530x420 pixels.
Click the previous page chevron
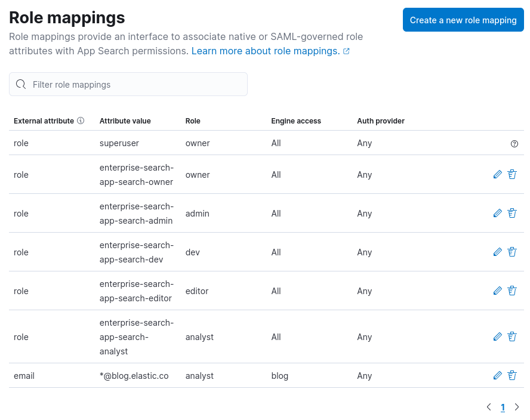tap(488, 407)
